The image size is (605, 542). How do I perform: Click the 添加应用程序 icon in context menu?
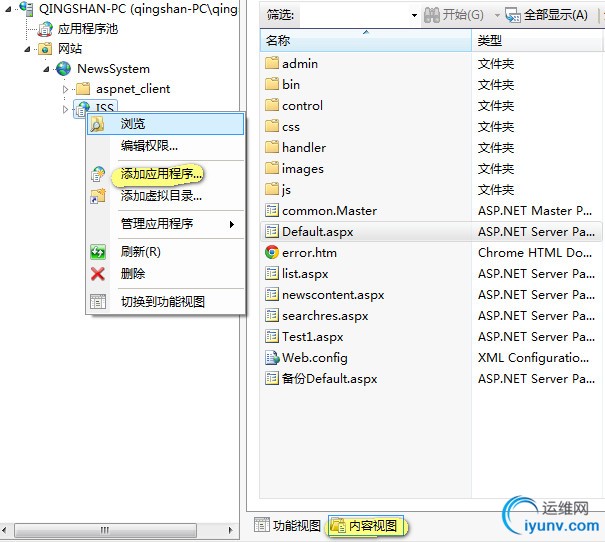point(98,174)
